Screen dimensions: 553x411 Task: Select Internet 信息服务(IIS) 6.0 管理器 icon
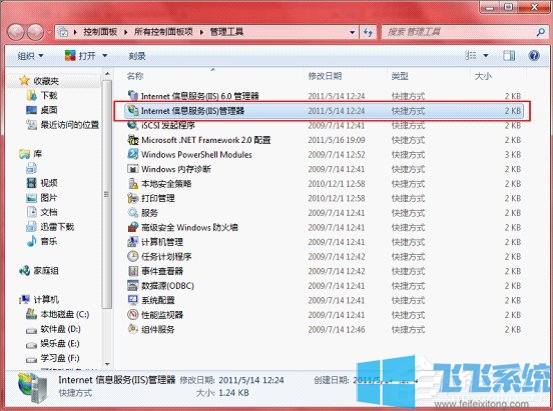coord(133,96)
